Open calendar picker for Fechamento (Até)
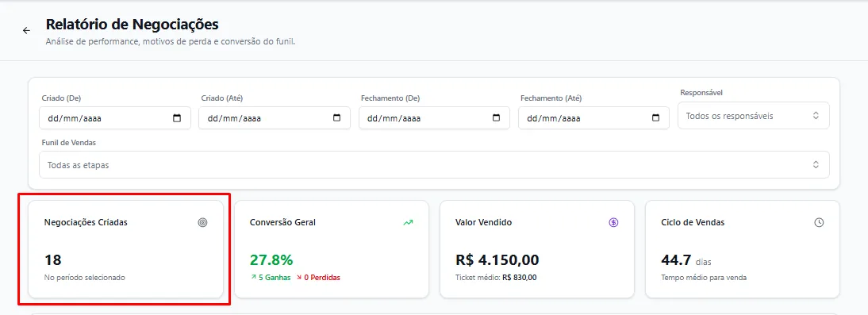 coord(656,118)
